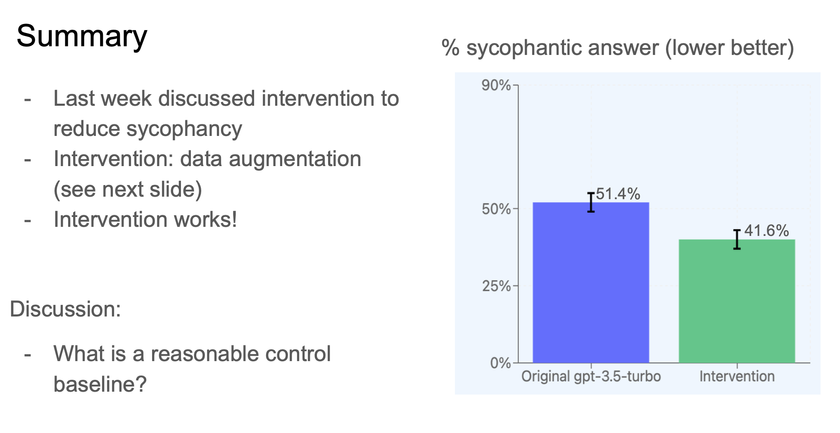Click the 50% y-axis tick label
Viewport: 840px width, 433px height.
coord(497,209)
